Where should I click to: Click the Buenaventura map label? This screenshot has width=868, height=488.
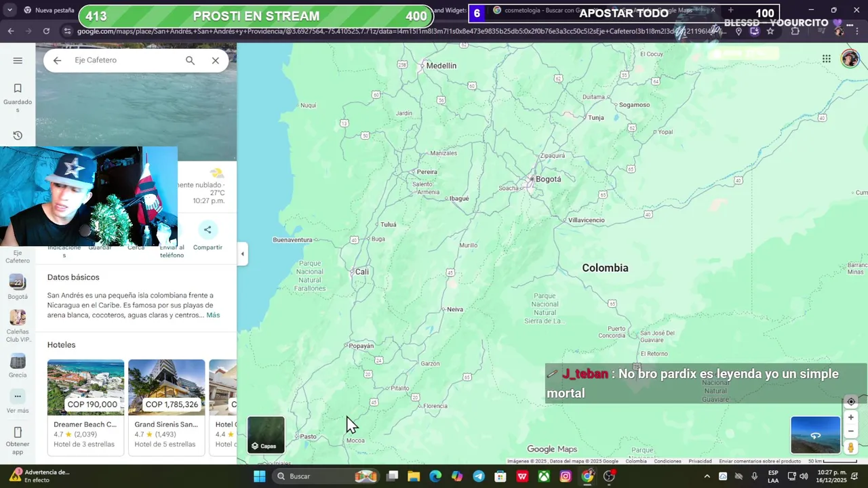(292, 240)
